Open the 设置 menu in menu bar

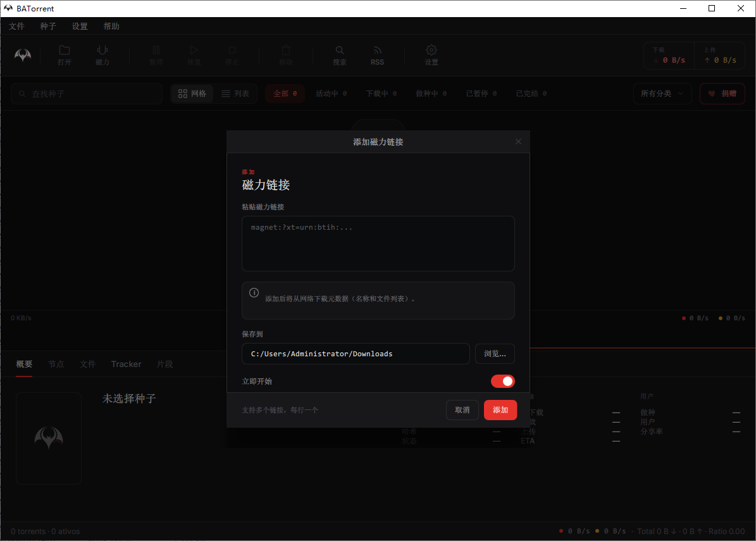tap(80, 26)
